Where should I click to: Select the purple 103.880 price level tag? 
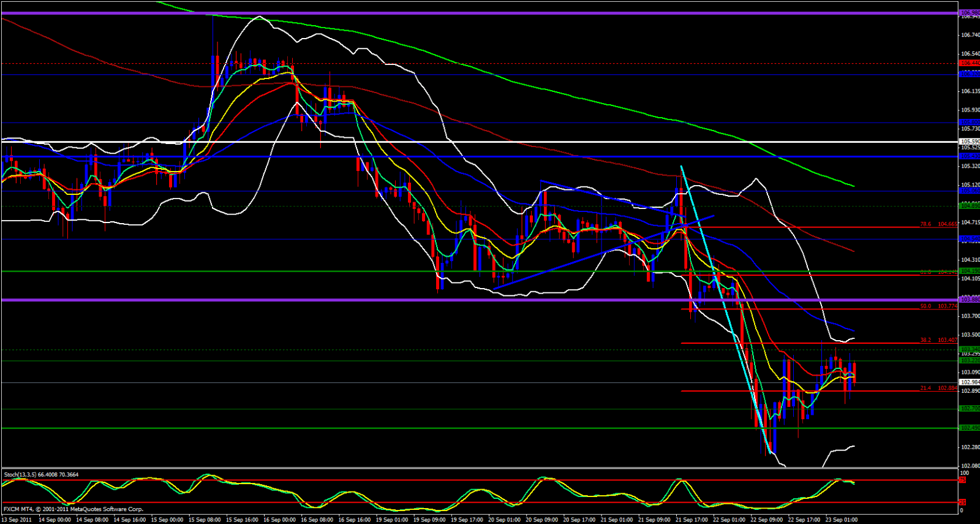coord(970,300)
